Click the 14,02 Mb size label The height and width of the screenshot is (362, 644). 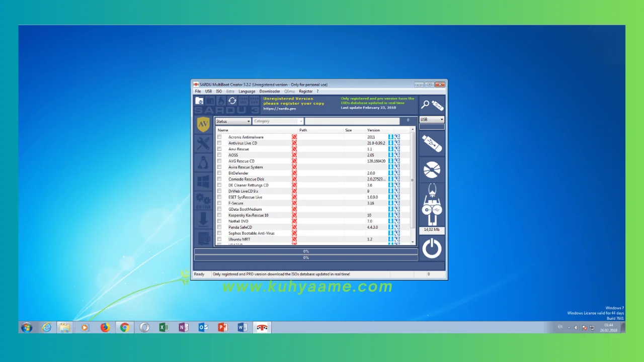coord(432,230)
